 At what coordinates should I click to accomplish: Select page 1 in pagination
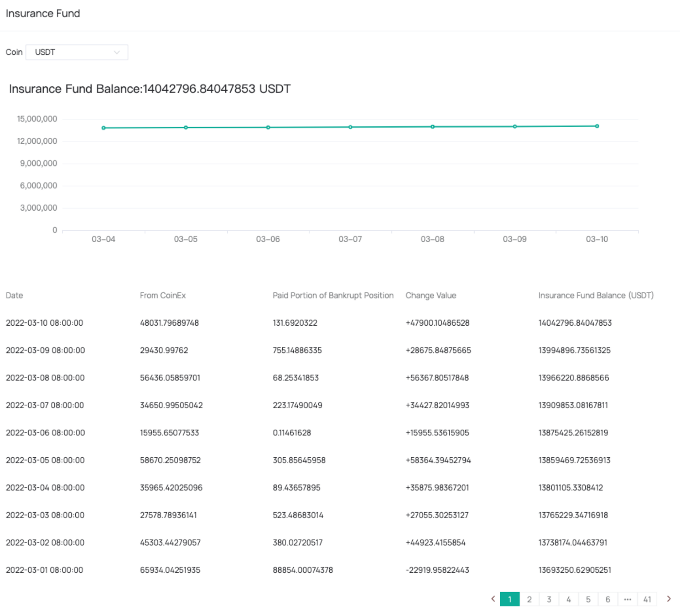510,599
